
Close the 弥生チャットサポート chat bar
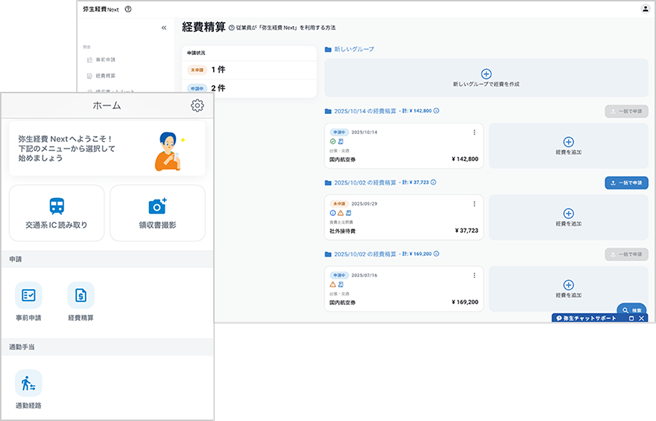[x=642, y=318]
